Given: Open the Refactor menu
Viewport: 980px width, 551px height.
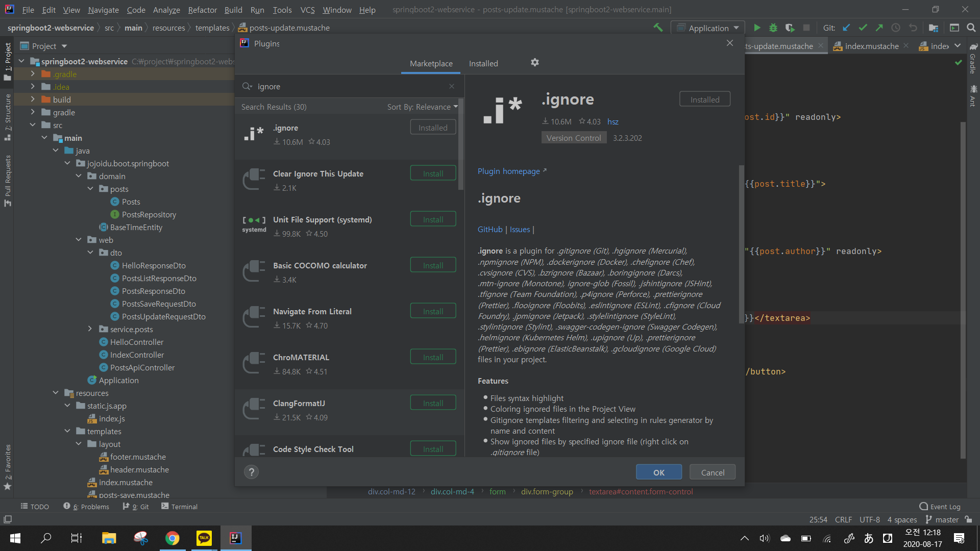Looking at the screenshot, I should pyautogui.click(x=202, y=10).
